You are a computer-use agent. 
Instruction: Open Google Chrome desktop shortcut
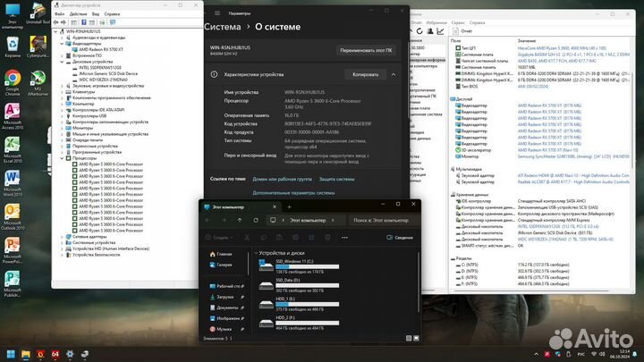tap(13, 82)
